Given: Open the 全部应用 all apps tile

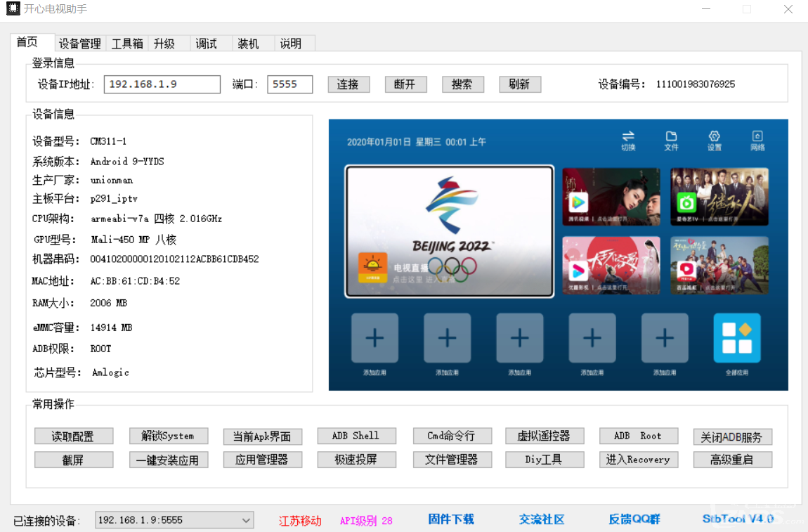Looking at the screenshot, I should (x=737, y=338).
